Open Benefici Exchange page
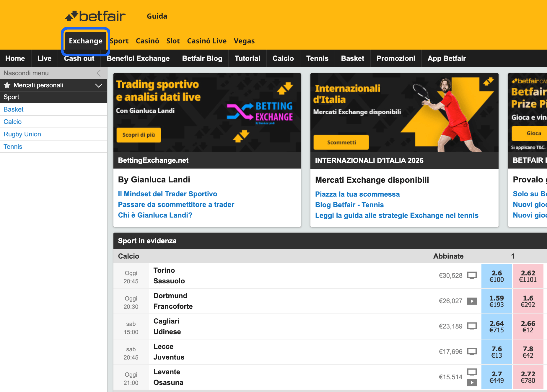547x392 pixels. pyautogui.click(x=138, y=58)
